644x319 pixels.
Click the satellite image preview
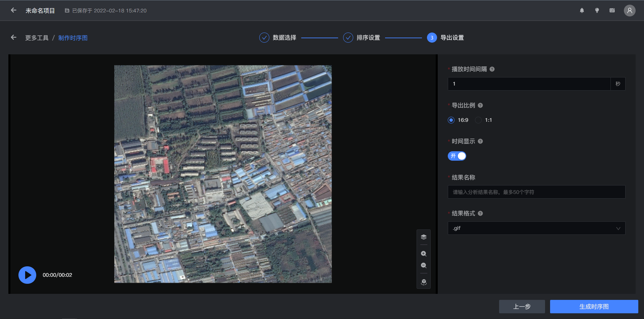[223, 174]
